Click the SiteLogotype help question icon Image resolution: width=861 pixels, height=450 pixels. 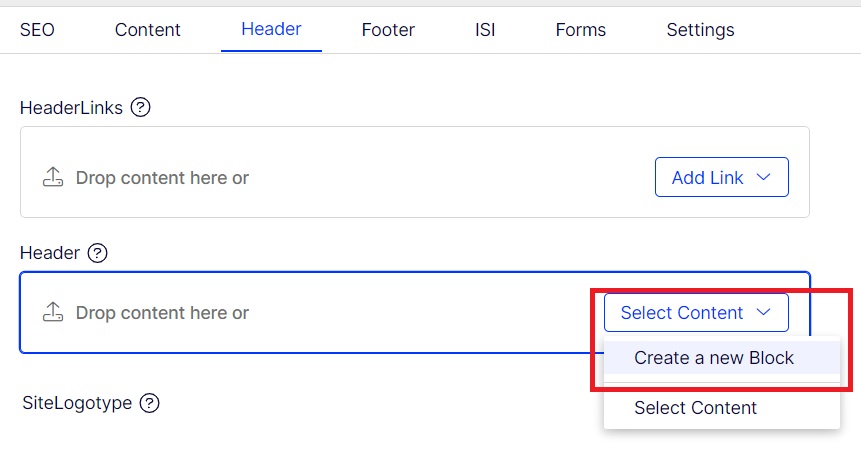tap(149, 403)
